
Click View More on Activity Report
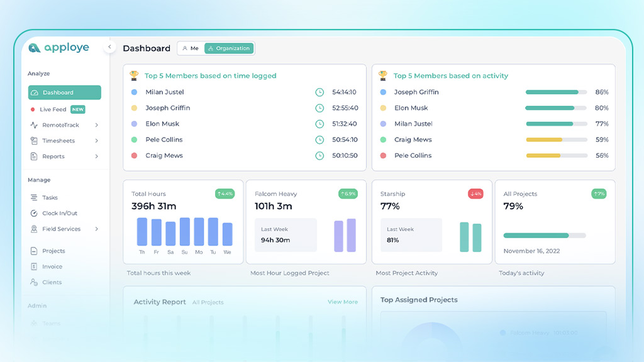pos(342,302)
